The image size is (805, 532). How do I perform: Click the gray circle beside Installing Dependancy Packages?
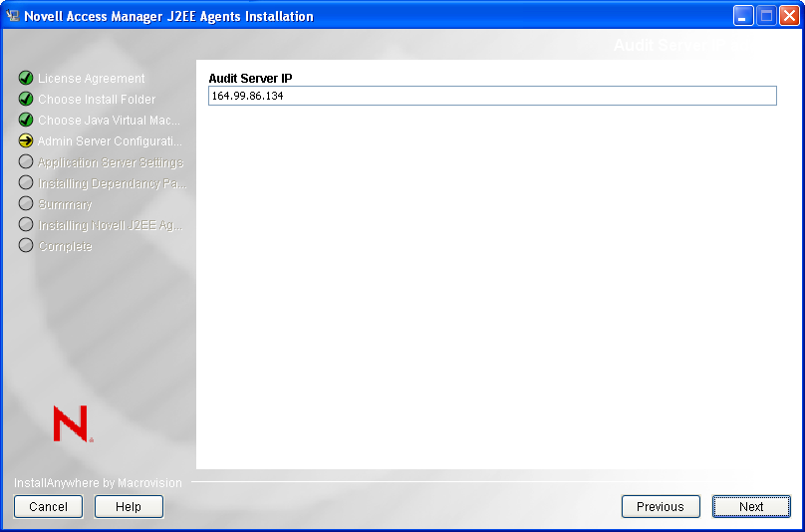(x=26, y=182)
